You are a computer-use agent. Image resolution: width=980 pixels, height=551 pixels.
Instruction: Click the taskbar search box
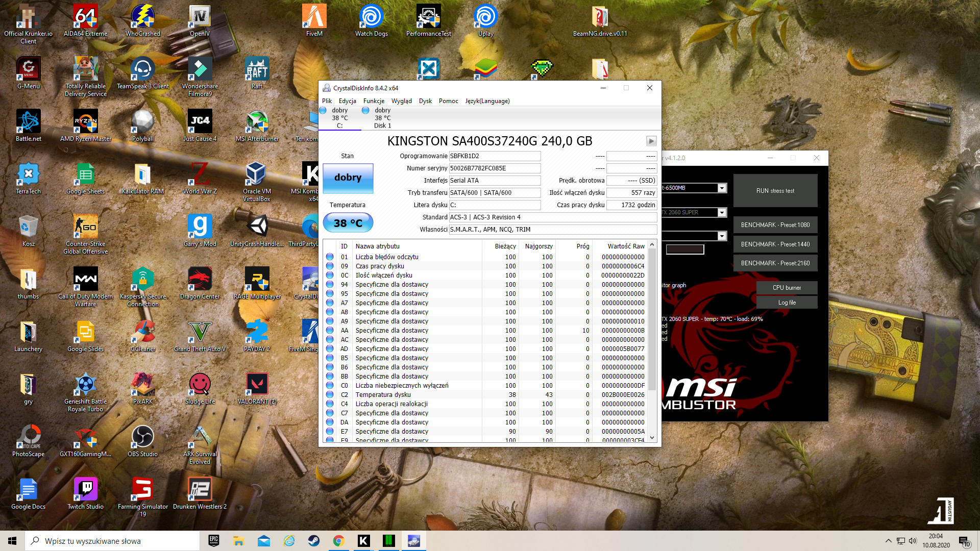112,541
